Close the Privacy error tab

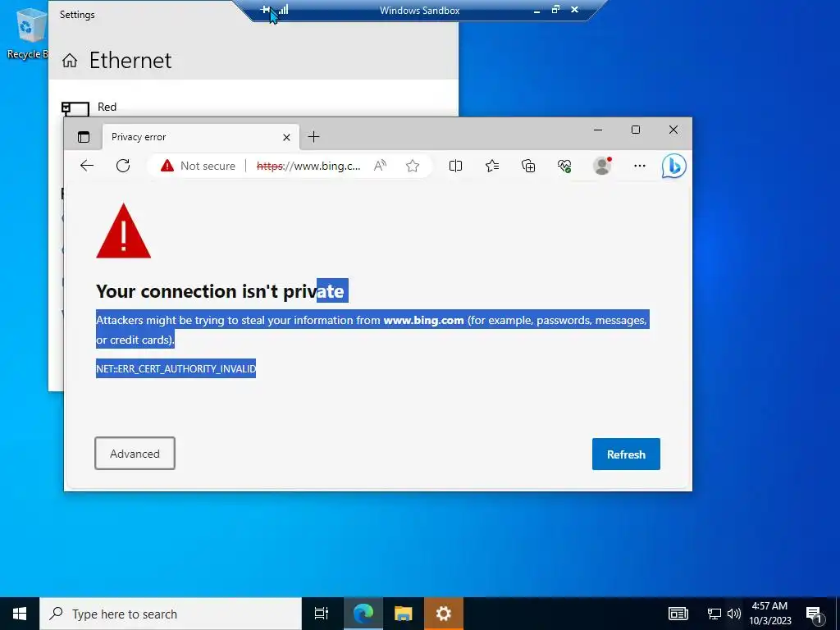[x=286, y=138]
